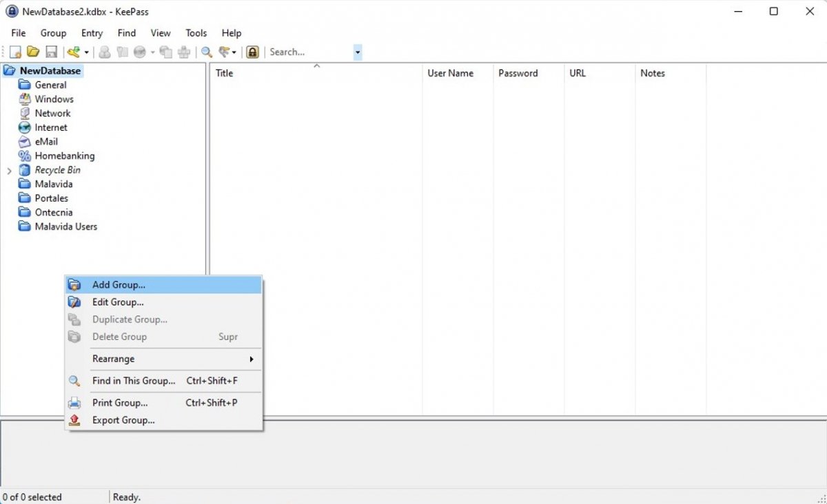The width and height of the screenshot is (827, 504).
Task: Sort by the Password column header
Action: pyautogui.click(x=529, y=73)
